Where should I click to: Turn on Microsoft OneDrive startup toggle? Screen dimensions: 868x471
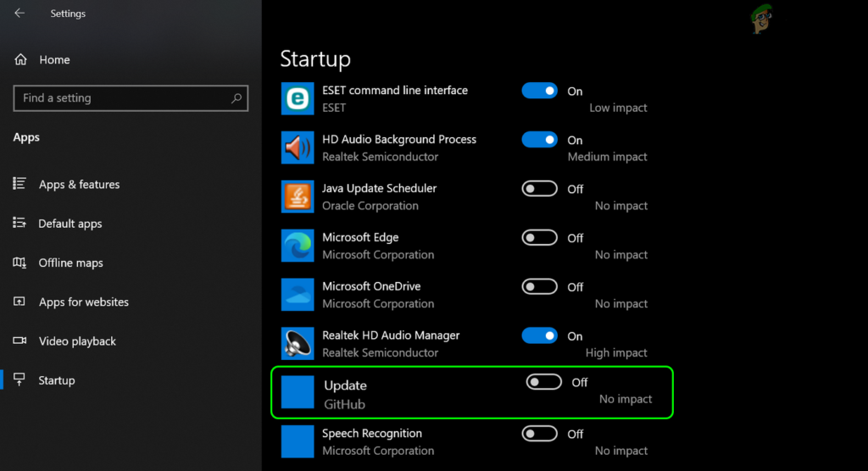coord(539,287)
